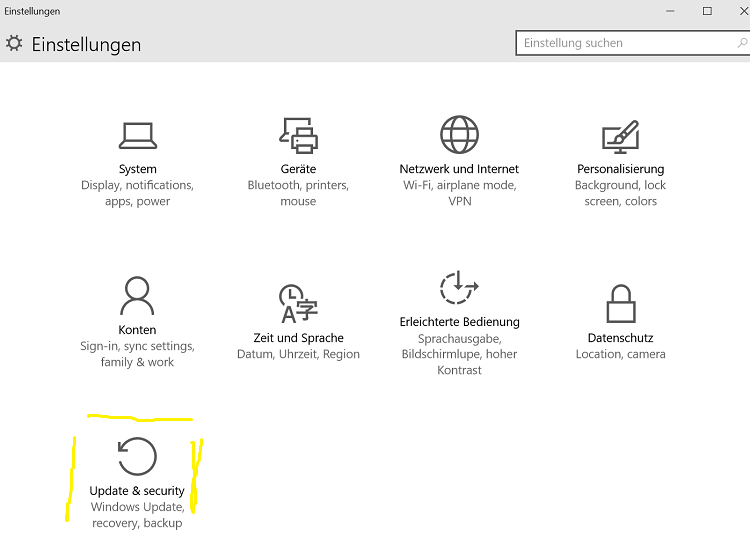Viewport: 750px width, 560px height.
Task: Click the Zeit und Sprache label
Action: coord(298,338)
